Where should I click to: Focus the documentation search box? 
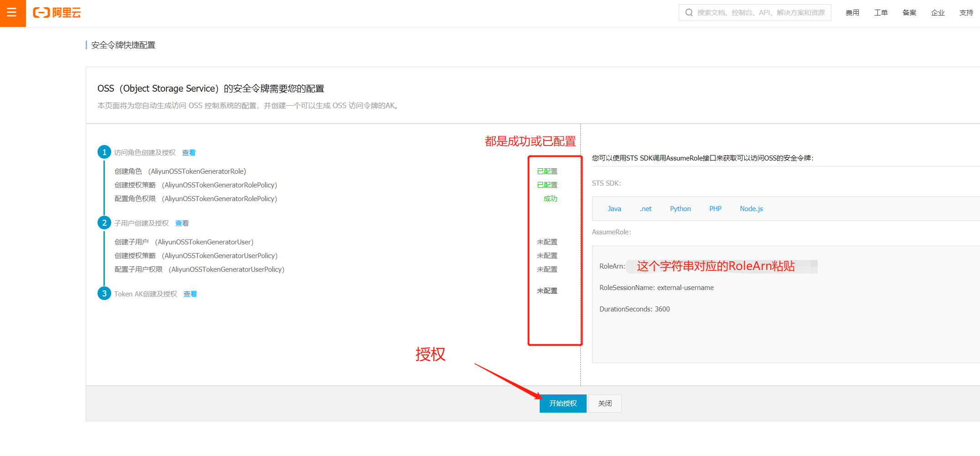coord(755,13)
